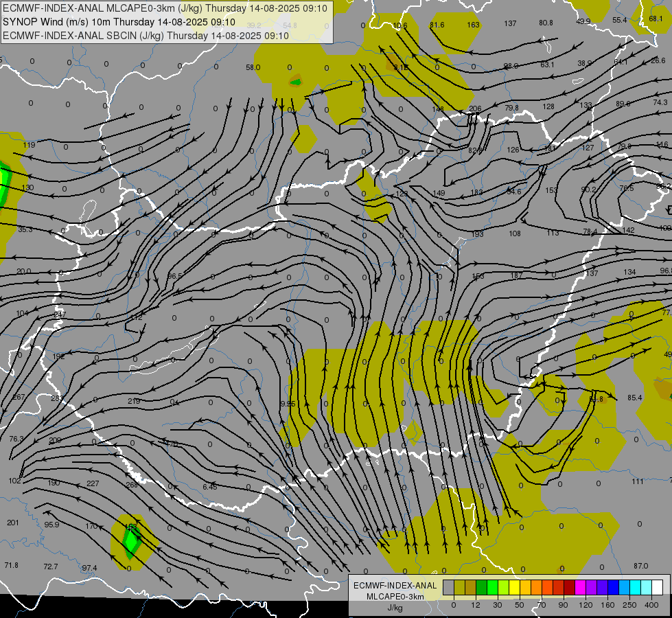
Task: Click the MLCAPE0-3km header line at top
Action: (x=165, y=8)
